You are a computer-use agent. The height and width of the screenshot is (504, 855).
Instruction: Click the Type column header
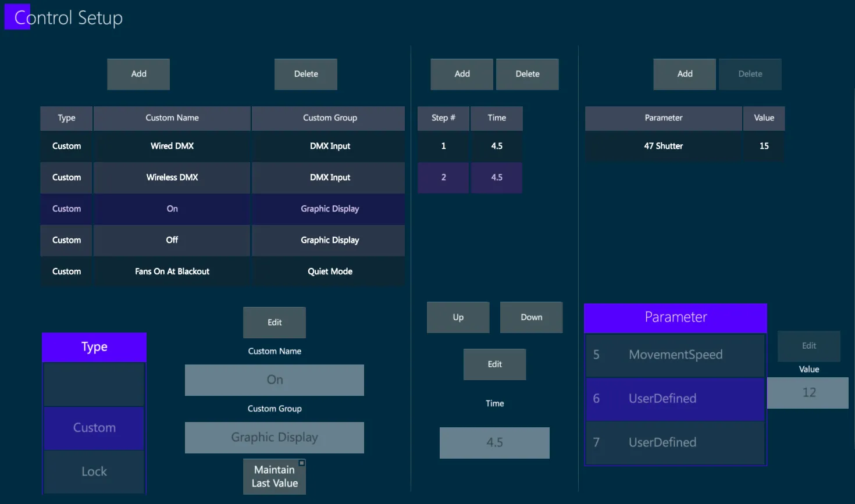click(66, 118)
